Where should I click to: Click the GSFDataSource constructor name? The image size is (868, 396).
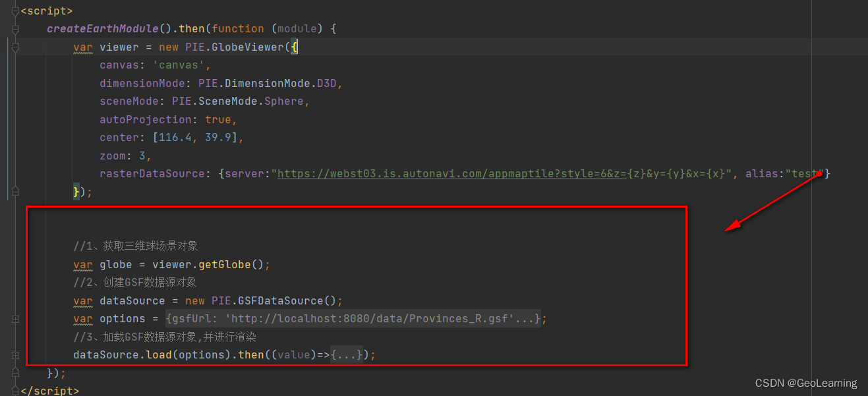tap(281, 301)
